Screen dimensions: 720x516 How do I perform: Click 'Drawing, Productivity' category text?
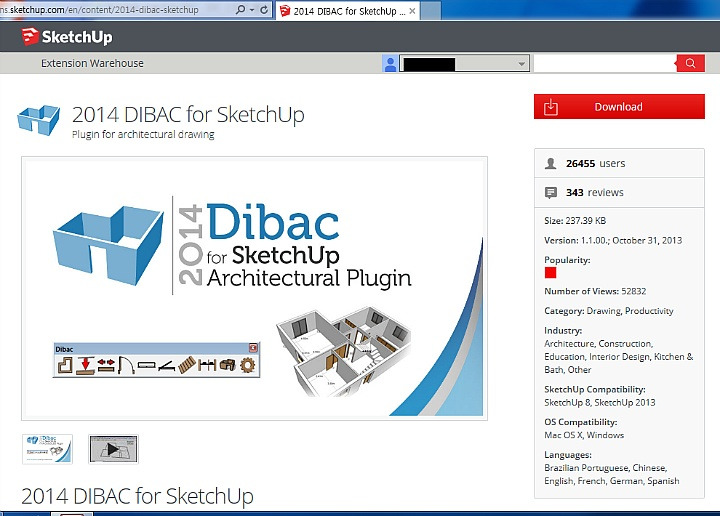click(630, 311)
